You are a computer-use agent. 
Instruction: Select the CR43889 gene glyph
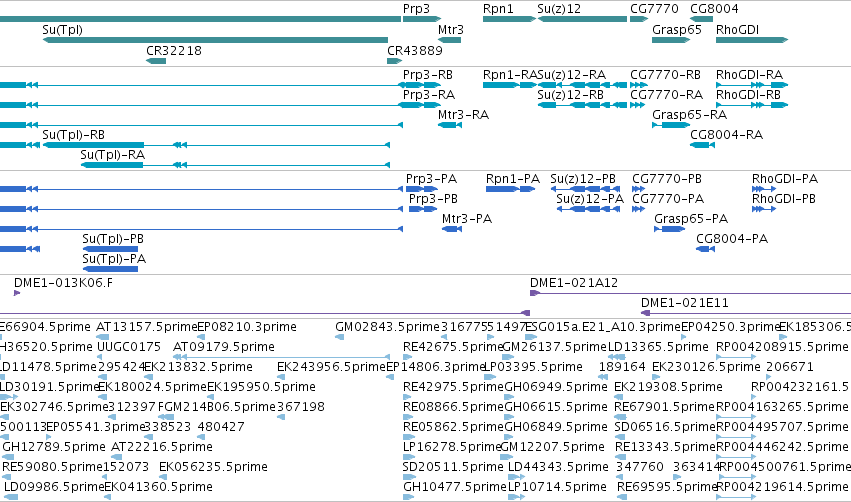pos(395,61)
